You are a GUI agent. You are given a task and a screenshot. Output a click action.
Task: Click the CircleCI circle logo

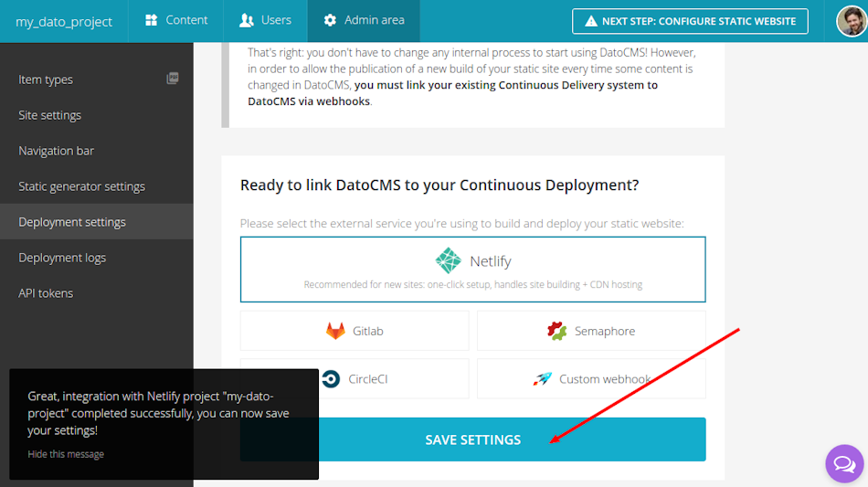click(331, 379)
